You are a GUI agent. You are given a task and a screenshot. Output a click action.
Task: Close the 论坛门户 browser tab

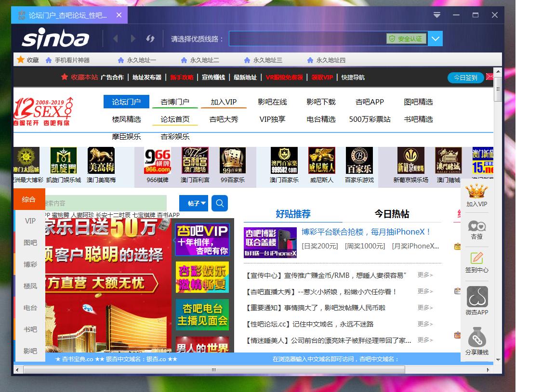click(119, 15)
